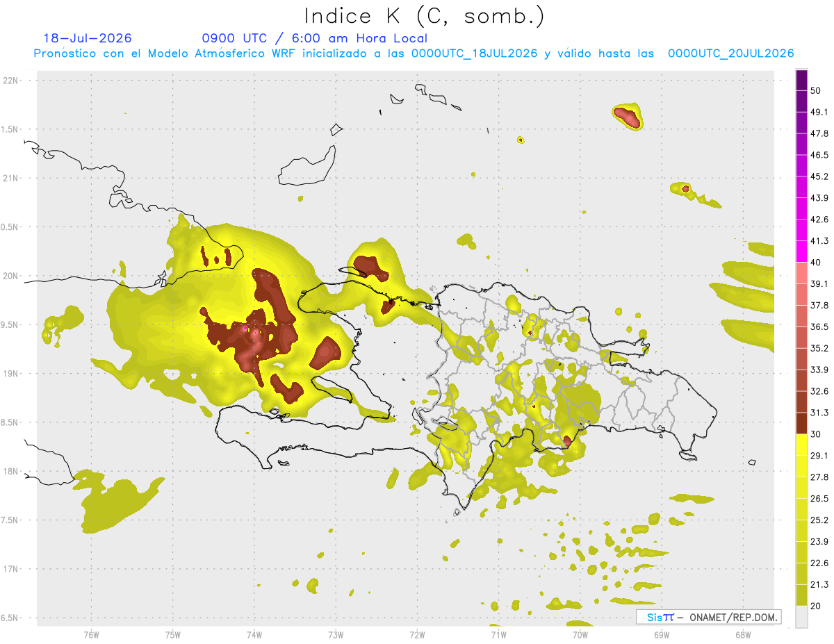Click the colorbar value "23.9"

(x=819, y=542)
